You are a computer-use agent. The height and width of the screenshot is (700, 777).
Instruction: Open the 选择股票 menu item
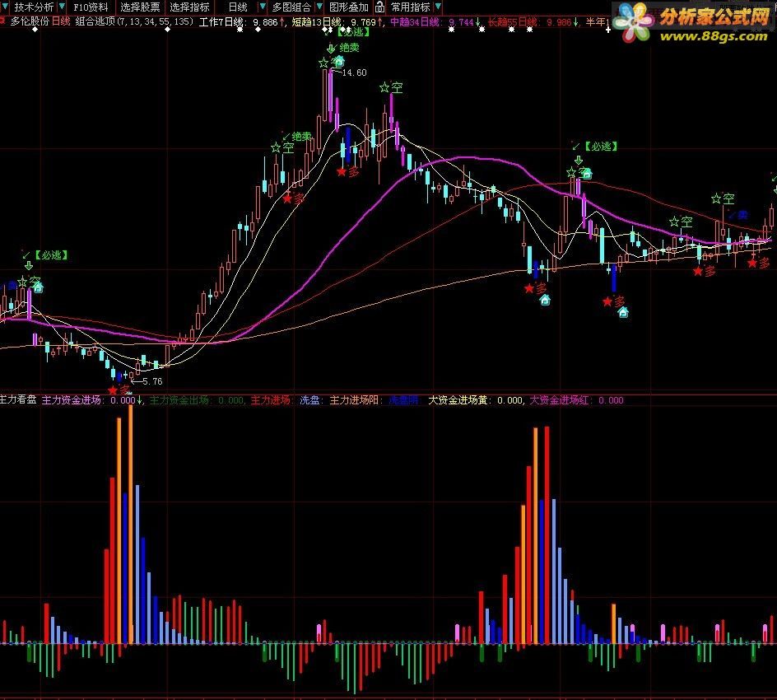click(140, 7)
